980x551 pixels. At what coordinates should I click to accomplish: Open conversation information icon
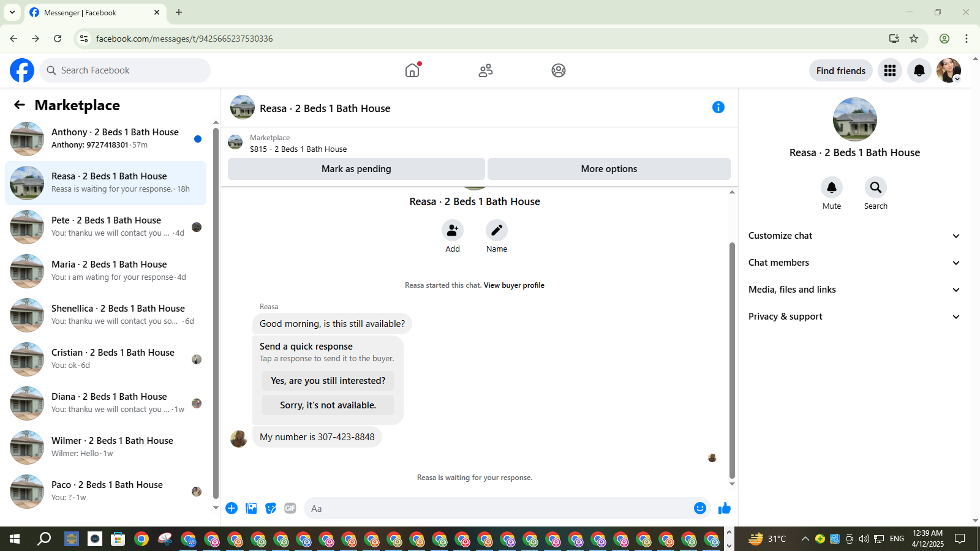click(x=718, y=107)
